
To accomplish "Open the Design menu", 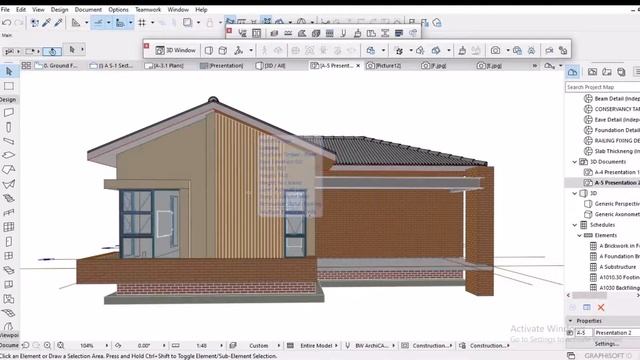I will point(59,9).
